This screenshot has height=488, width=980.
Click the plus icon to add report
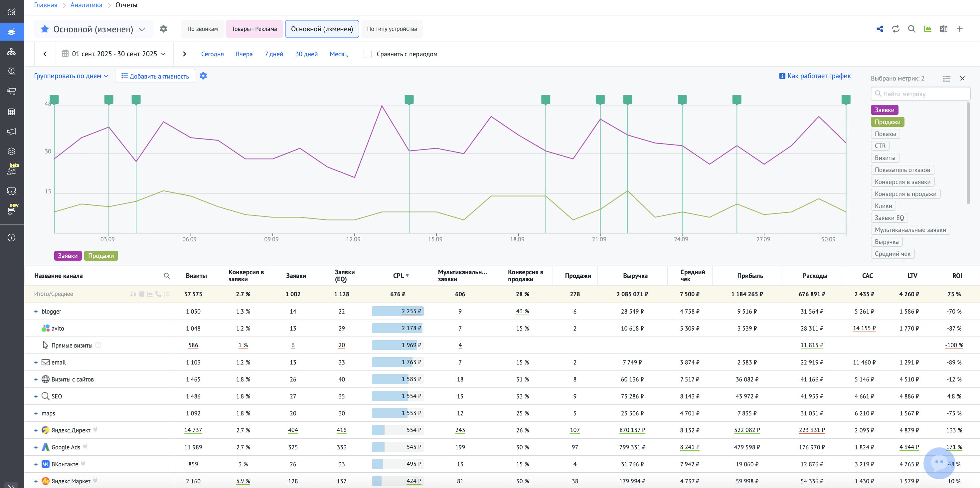[x=959, y=29]
